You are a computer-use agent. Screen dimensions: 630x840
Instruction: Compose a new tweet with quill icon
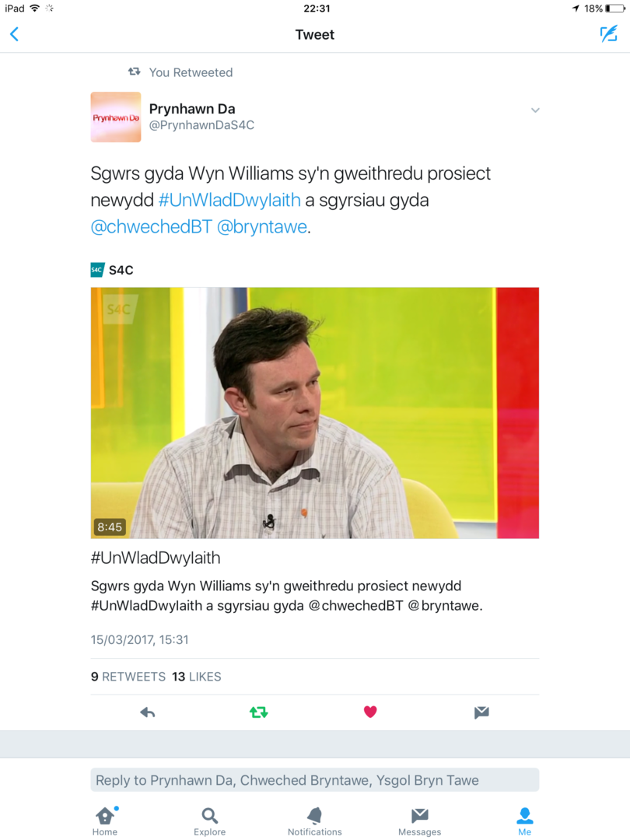[608, 33]
